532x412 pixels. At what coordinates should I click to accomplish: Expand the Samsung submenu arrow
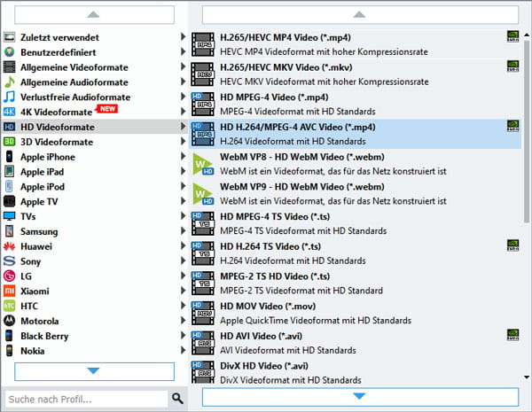183,230
